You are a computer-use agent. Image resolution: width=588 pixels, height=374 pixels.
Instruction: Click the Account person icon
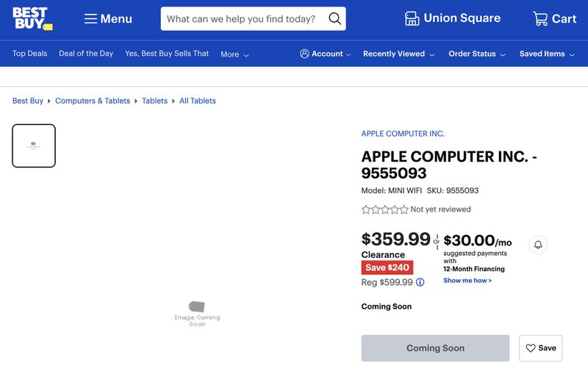(304, 54)
